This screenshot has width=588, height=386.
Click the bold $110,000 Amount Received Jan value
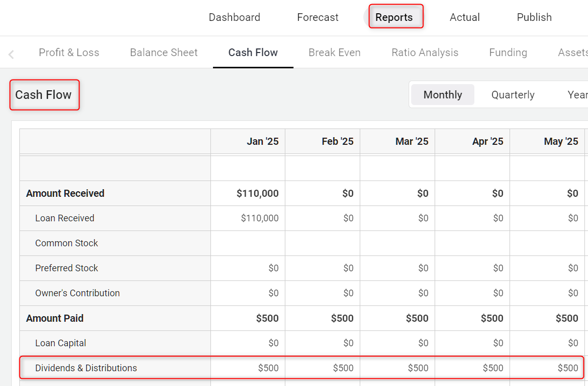[258, 194]
